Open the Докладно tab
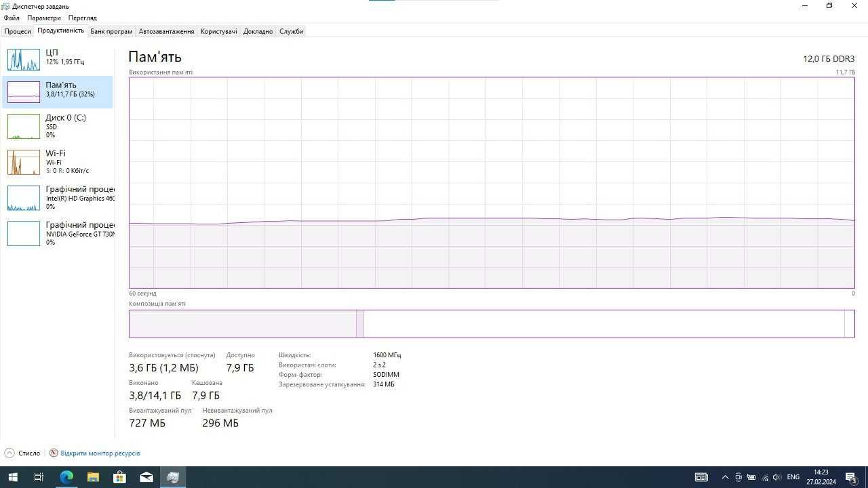 pos(258,31)
